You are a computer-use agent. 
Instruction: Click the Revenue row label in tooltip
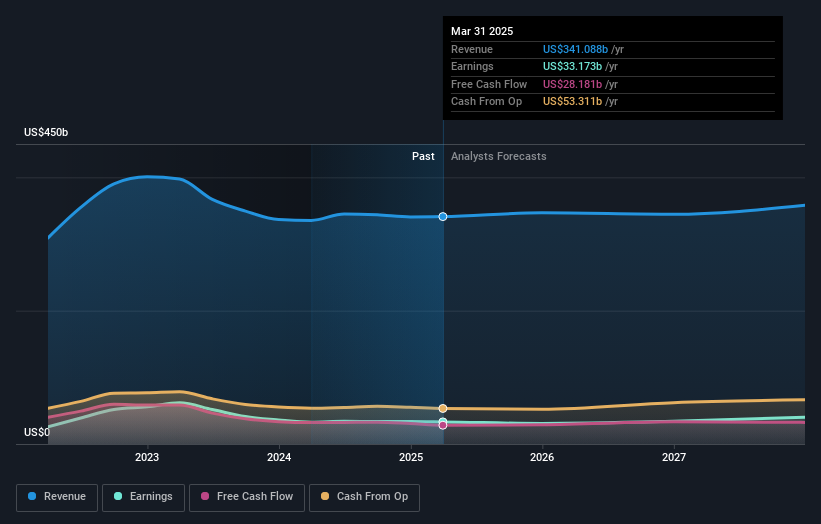click(472, 49)
